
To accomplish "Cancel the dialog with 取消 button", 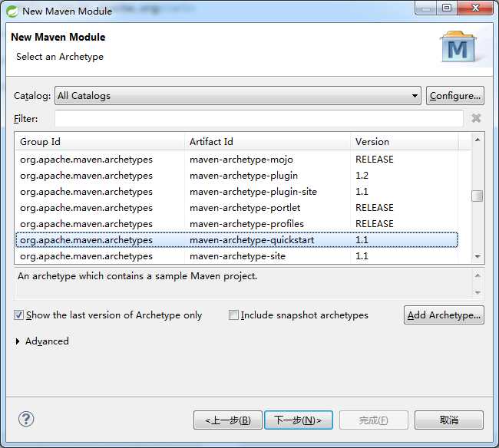I will pos(449,420).
